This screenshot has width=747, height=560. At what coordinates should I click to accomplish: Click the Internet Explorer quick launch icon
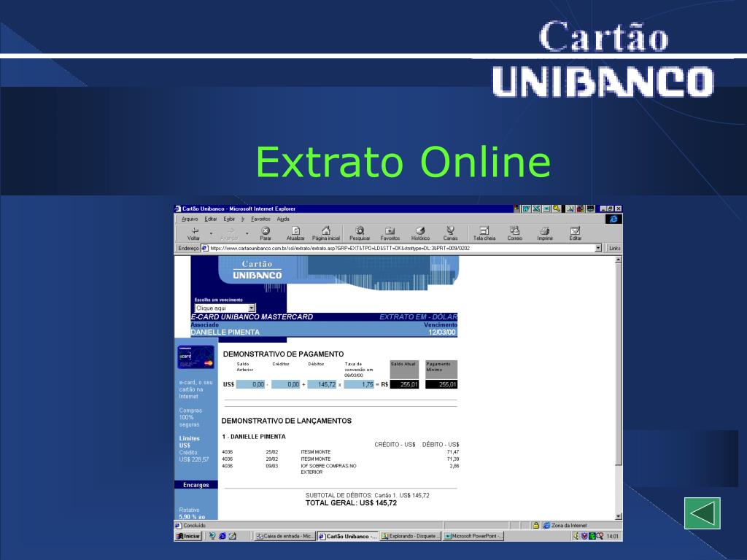tap(222, 536)
